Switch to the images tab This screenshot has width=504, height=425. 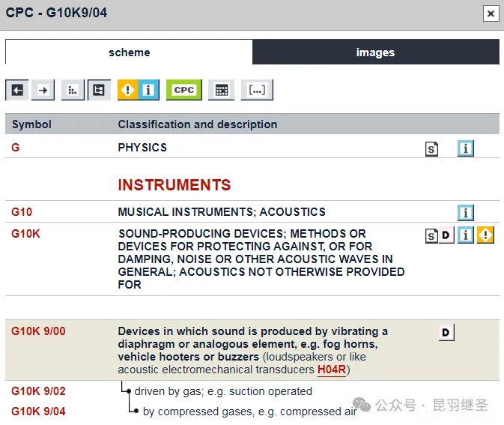coord(375,52)
